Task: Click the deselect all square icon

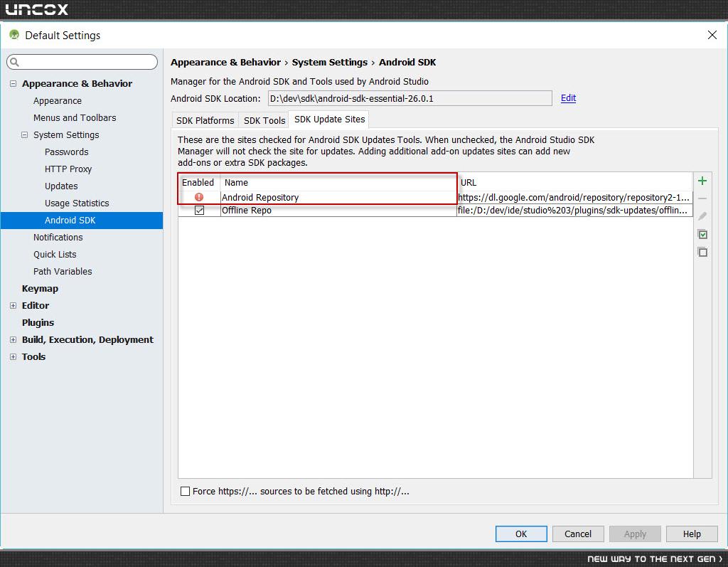Action: (702, 252)
